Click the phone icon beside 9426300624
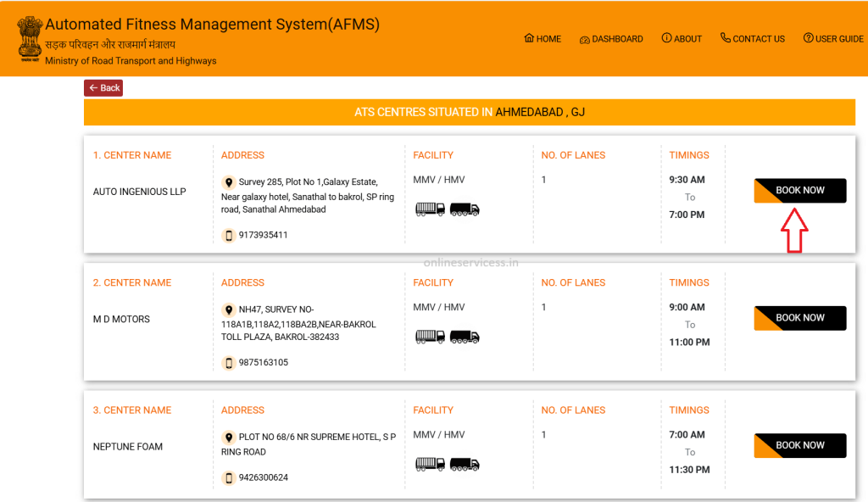868x502 pixels. click(228, 477)
